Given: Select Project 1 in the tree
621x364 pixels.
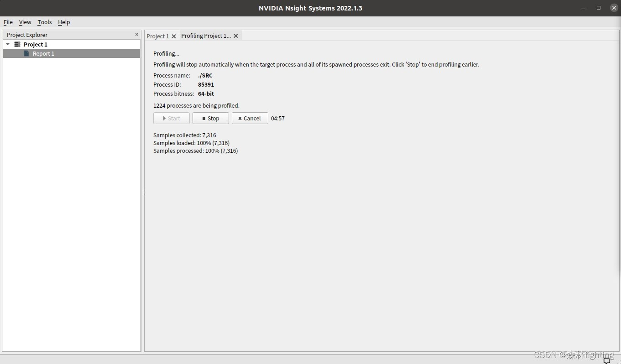Looking at the screenshot, I should pyautogui.click(x=35, y=44).
